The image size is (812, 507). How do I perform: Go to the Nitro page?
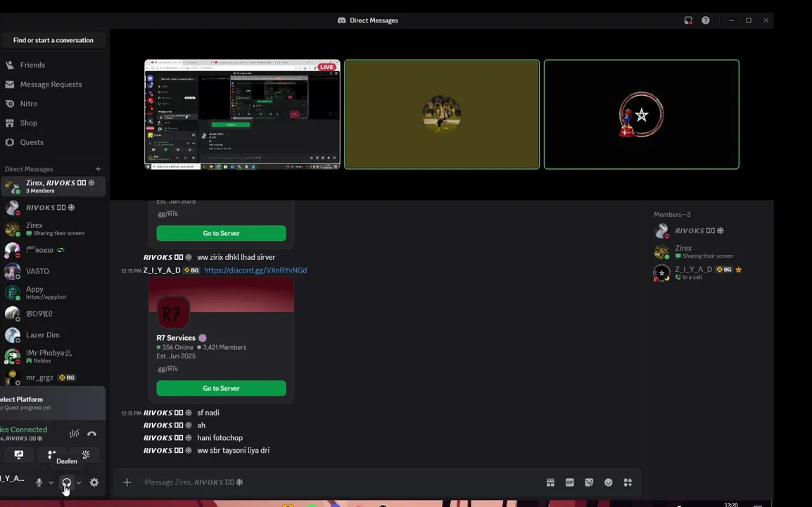click(x=53, y=104)
